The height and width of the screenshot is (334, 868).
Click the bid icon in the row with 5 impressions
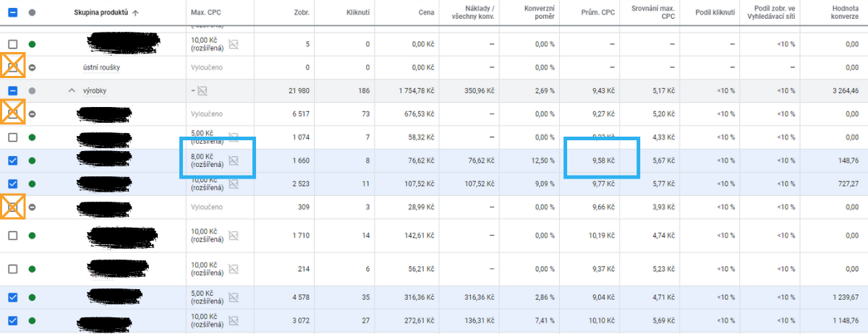point(234,44)
